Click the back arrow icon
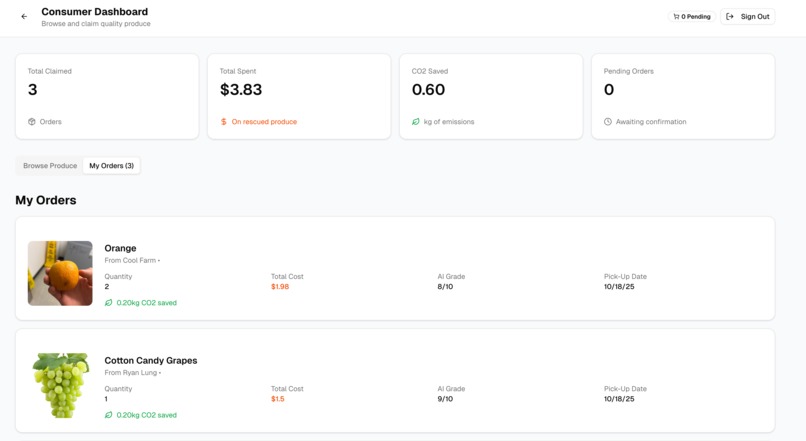This screenshot has height=441, width=806. (24, 16)
